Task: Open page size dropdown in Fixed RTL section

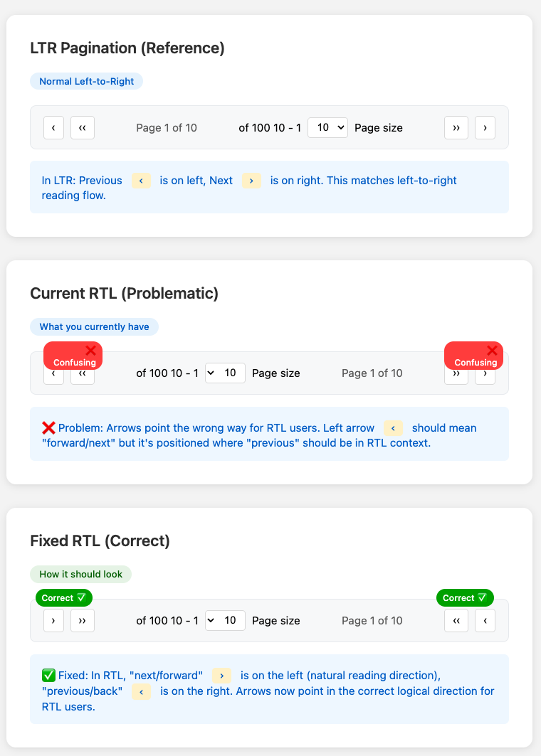Action: coord(225,620)
